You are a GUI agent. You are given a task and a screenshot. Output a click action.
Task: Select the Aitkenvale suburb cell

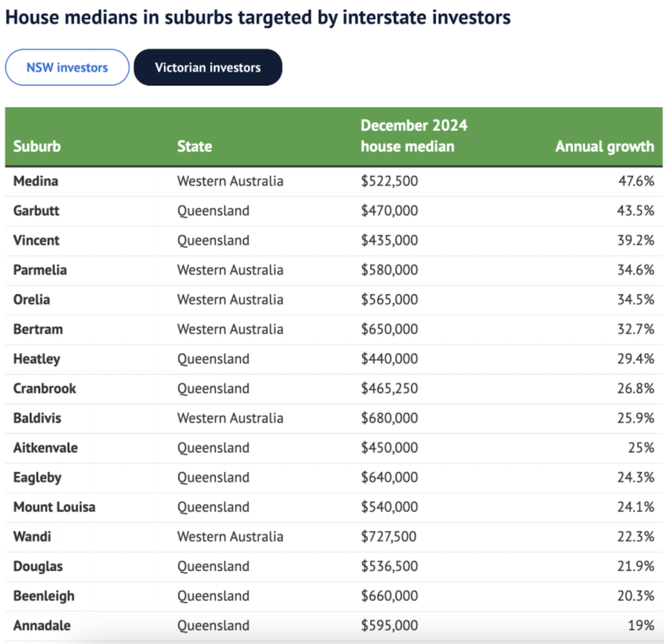pos(45,448)
